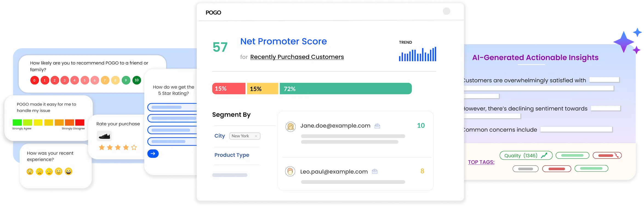Select score 0 on recommend scale
The image size is (644, 206).
(x=35, y=80)
